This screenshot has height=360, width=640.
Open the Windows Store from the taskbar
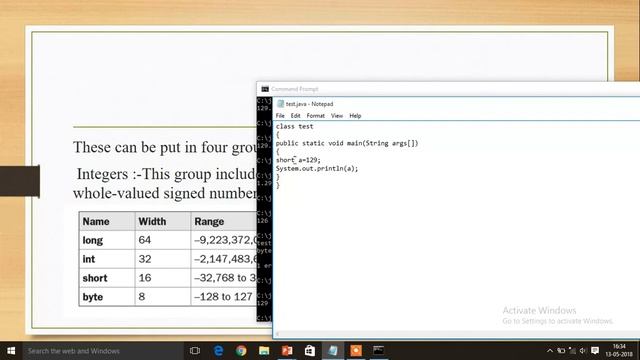coord(310,351)
